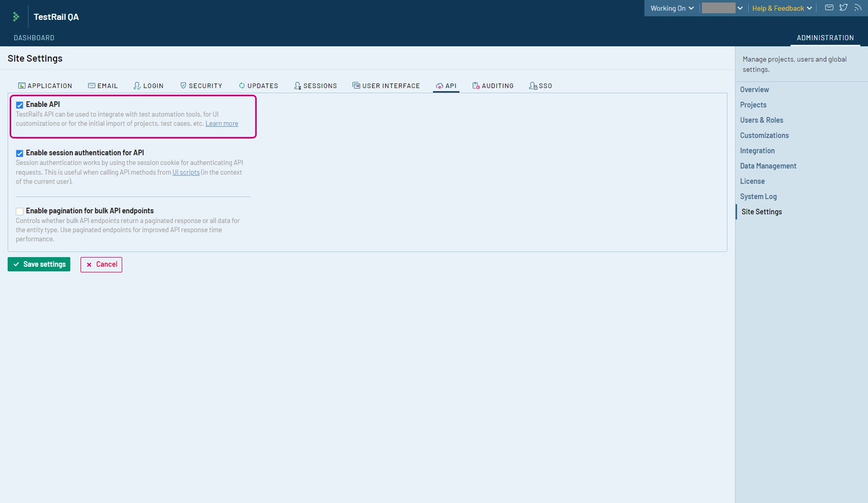868x503 pixels.
Task: Click the TestRail logo icon
Action: (x=16, y=17)
